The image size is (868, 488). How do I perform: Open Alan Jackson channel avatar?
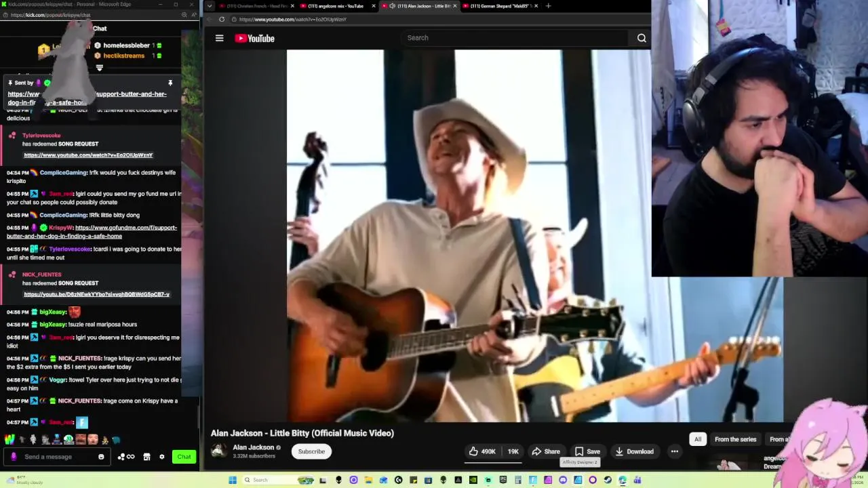tap(218, 451)
